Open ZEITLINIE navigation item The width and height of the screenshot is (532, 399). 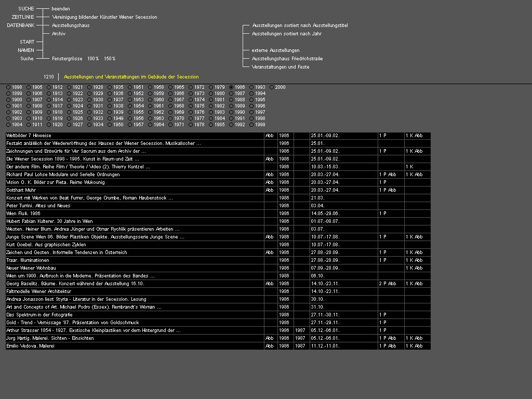pos(23,17)
